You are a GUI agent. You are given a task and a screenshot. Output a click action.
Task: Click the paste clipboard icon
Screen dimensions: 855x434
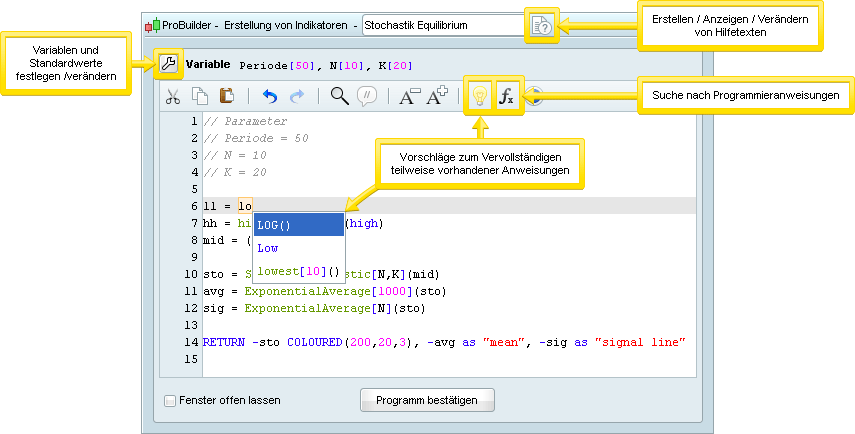[227, 96]
